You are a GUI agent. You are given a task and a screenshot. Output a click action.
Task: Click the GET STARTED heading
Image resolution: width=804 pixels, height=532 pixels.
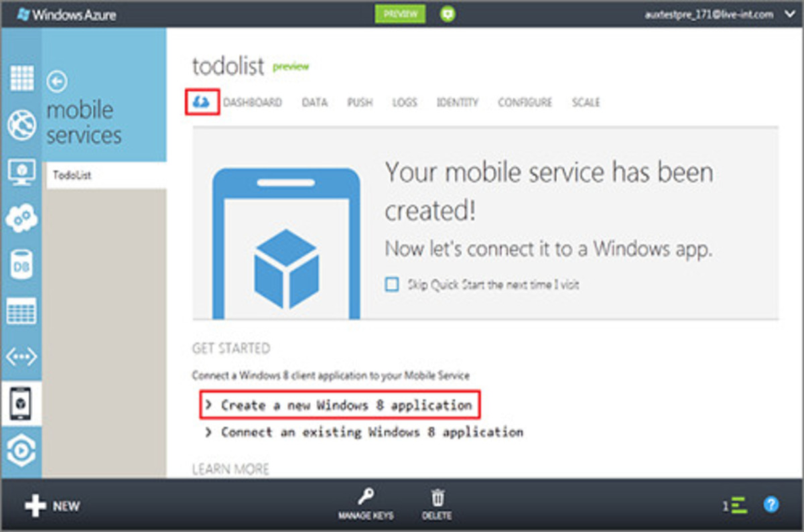pyautogui.click(x=231, y=348)
